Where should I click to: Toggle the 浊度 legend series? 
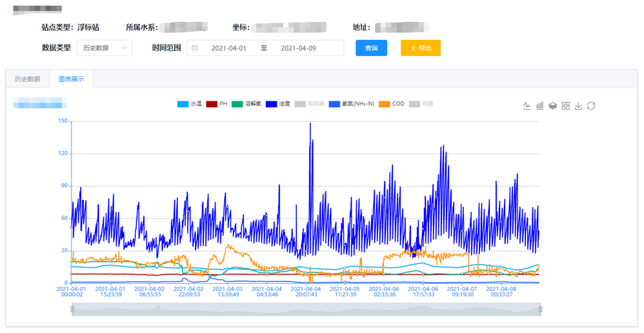278,104
